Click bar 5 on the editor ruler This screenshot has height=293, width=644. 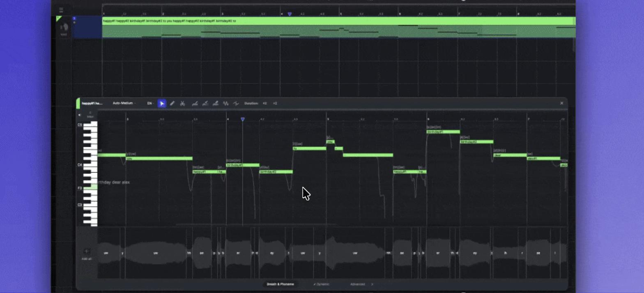(x=328, y=119)
